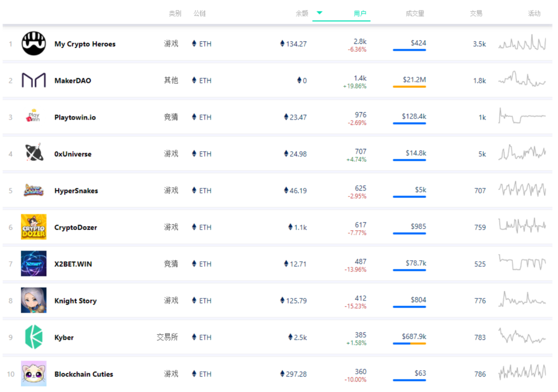Click the 交易所 category in Kyber row
The height and width of the screenshot is (392, 558).
[167, 337]
